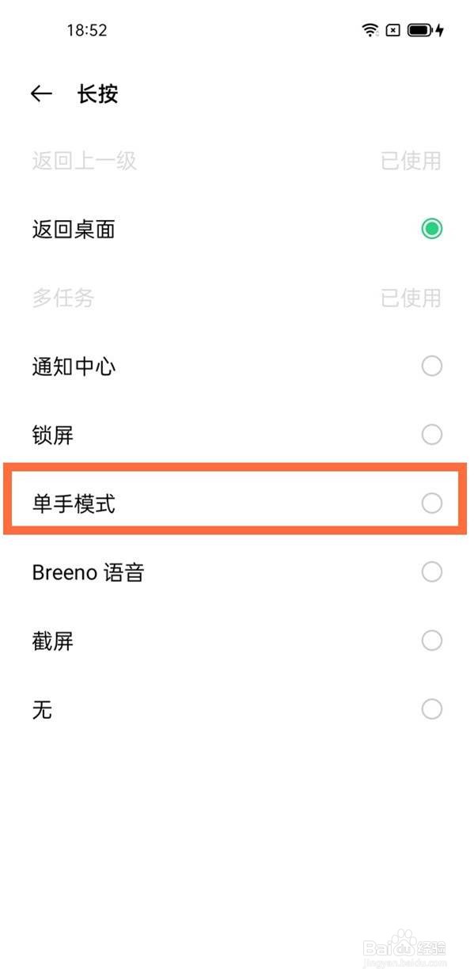Viewport: 474px width, 980px height.
Task: Select the 通知中心 radio button
Action: (431, 366)
